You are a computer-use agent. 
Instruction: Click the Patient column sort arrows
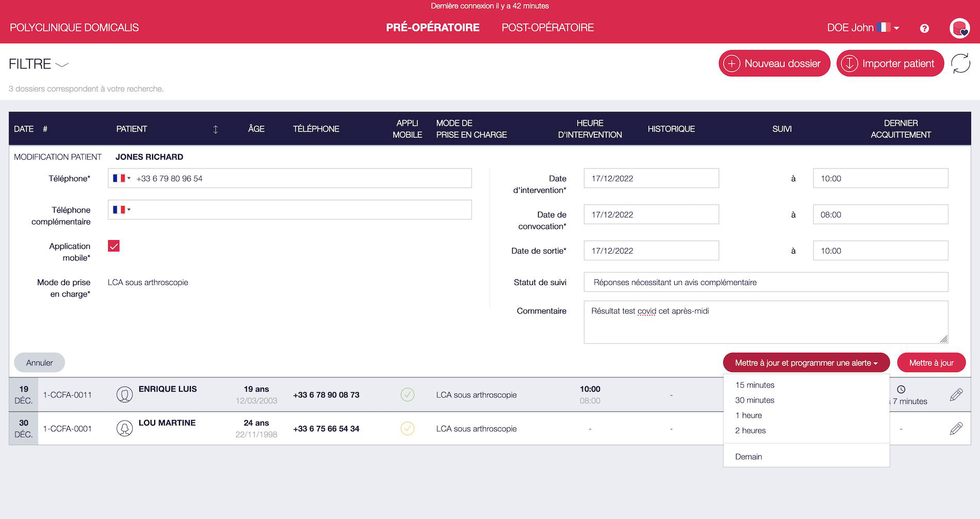click(x=216, y=129)
